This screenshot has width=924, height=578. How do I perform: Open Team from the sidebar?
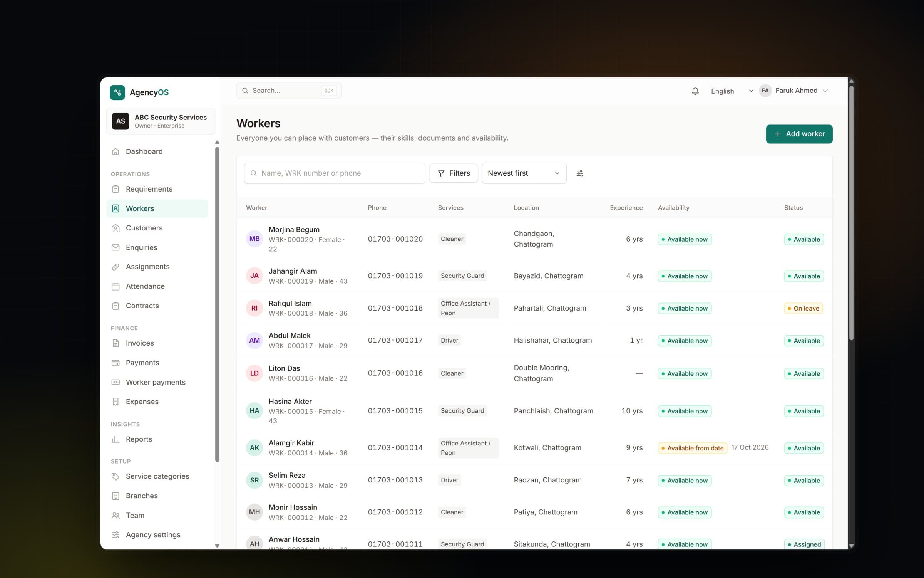(x=157, y=516)
